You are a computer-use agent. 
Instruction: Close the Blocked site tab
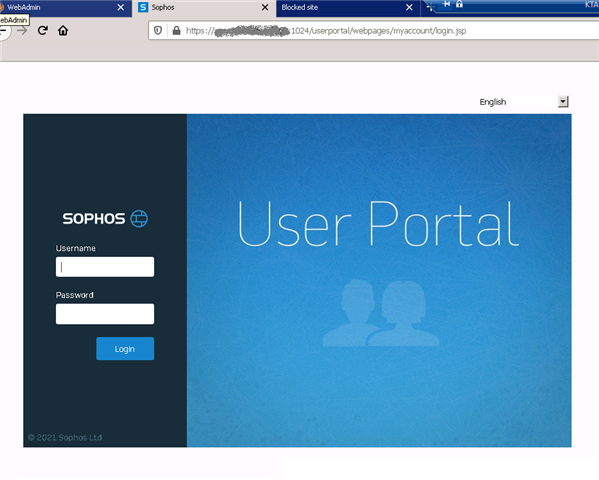point(409,8)
